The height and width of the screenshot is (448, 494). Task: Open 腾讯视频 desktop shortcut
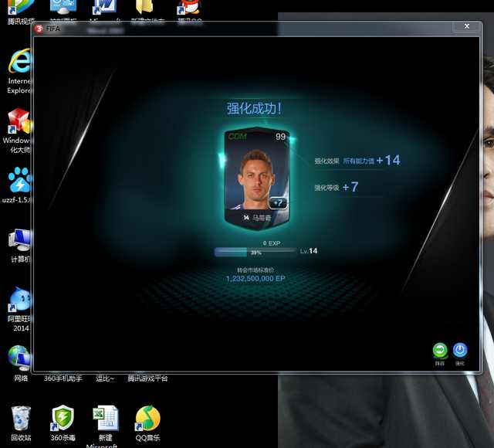pos(21,12)
